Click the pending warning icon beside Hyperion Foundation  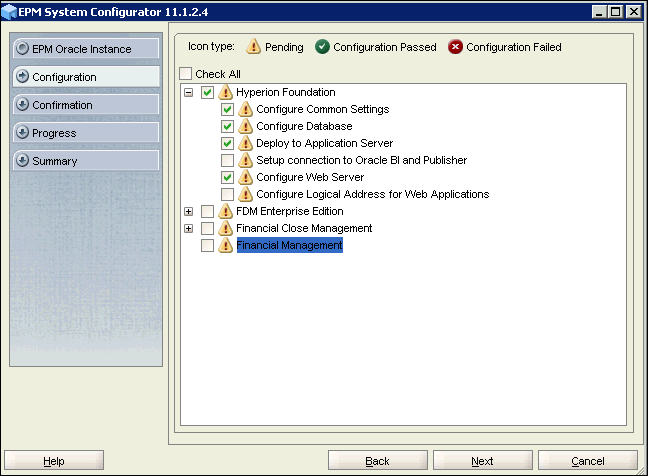coord(225,92)
